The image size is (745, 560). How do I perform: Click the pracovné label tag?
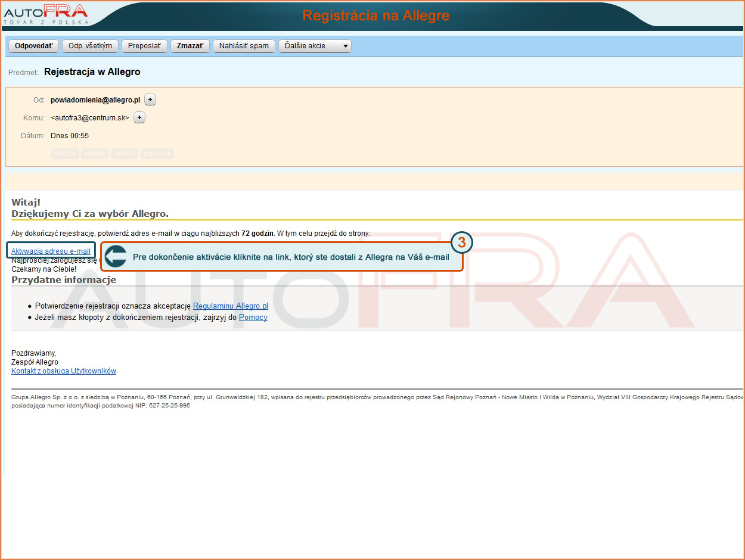(x=157, y=154)
